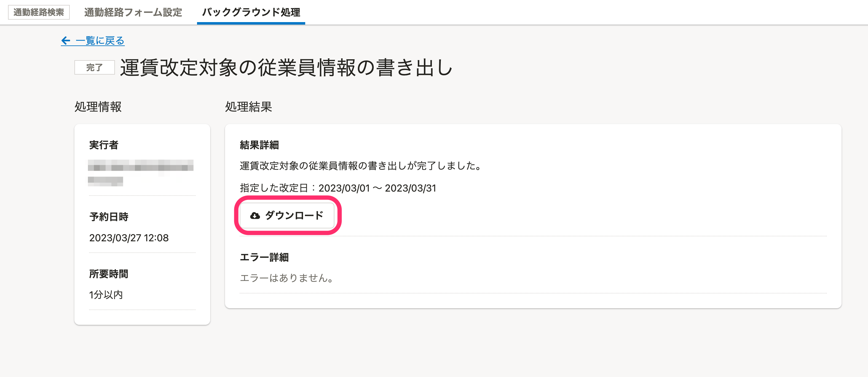Click the back arrow icon

(x=66, y=41)
